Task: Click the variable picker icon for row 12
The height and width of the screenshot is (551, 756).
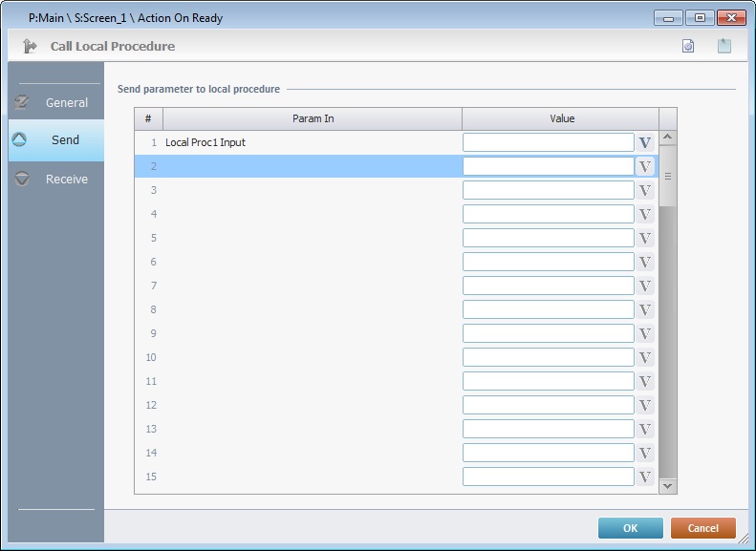Action: 645,405
